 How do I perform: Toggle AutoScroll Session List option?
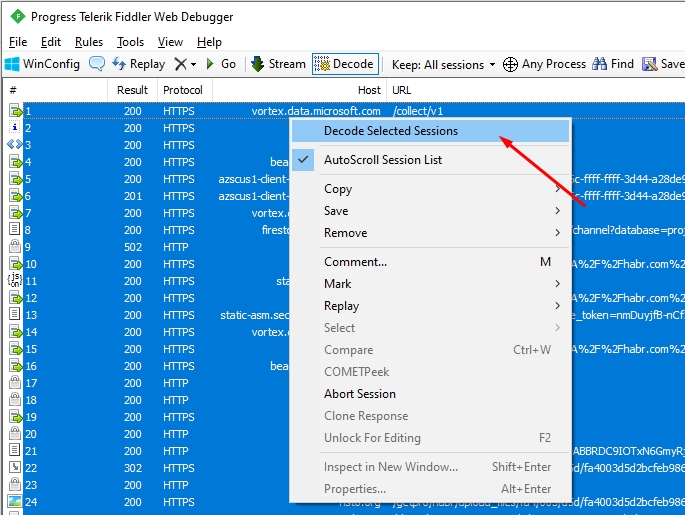(x=382, y=160)
